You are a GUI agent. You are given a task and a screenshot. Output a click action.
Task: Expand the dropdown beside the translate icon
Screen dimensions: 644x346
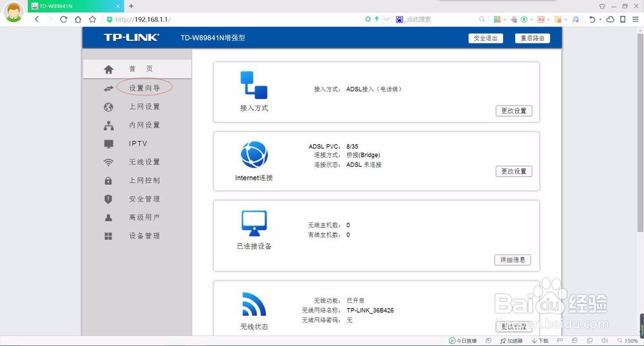[548, 19]
